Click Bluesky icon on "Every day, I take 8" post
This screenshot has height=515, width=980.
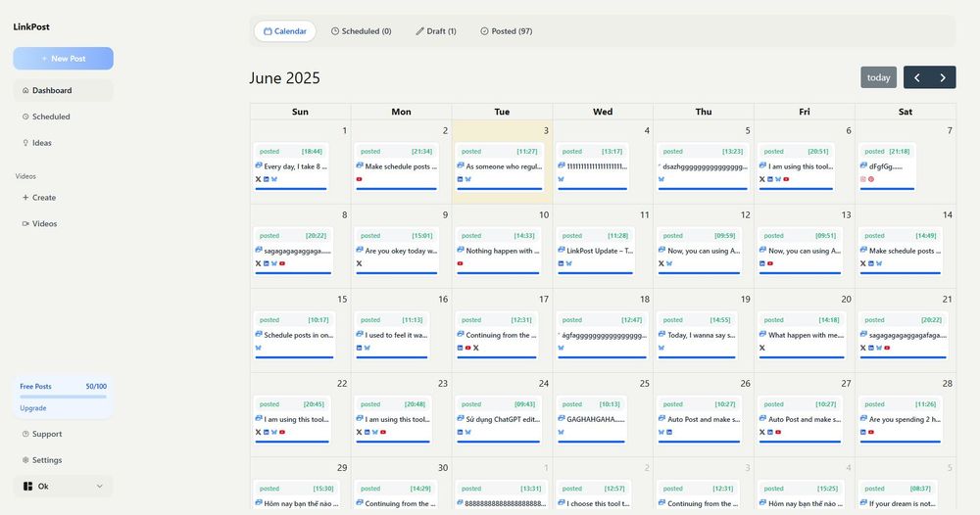coord(274,179)
